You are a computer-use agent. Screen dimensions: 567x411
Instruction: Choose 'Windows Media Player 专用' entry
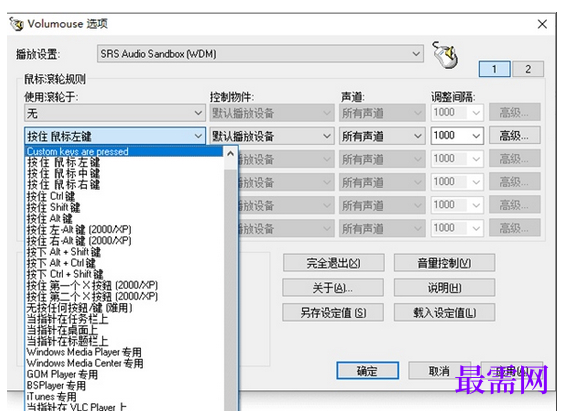coord(124,352)
